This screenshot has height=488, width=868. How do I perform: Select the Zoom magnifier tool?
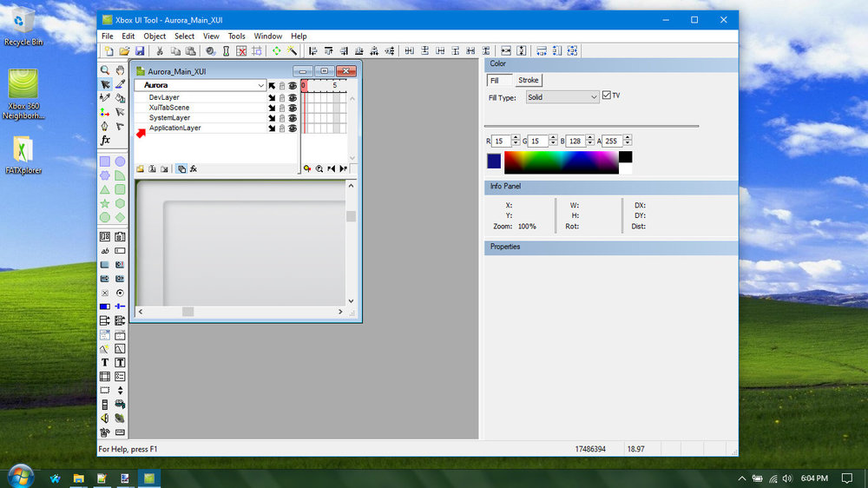[105, 70]
